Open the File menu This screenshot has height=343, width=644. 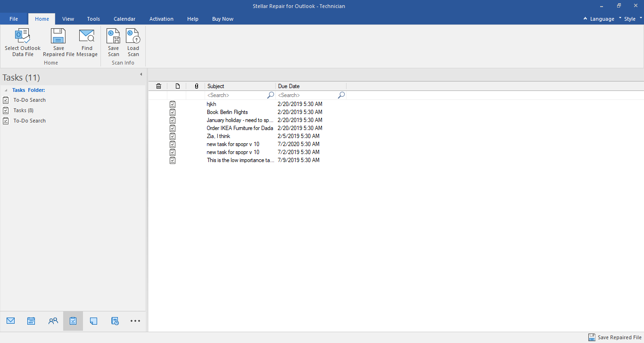click(x=14, y=19)
